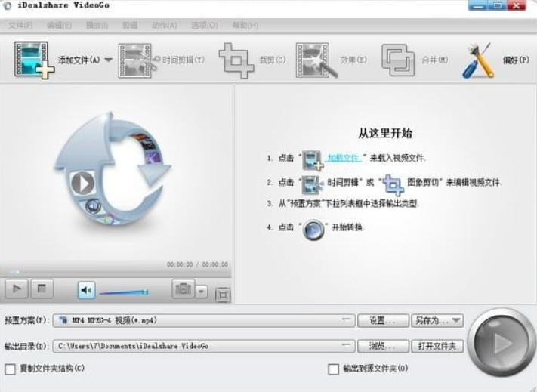
Task: Open the 帮助(H) menu
Action: tap(244, 26)
